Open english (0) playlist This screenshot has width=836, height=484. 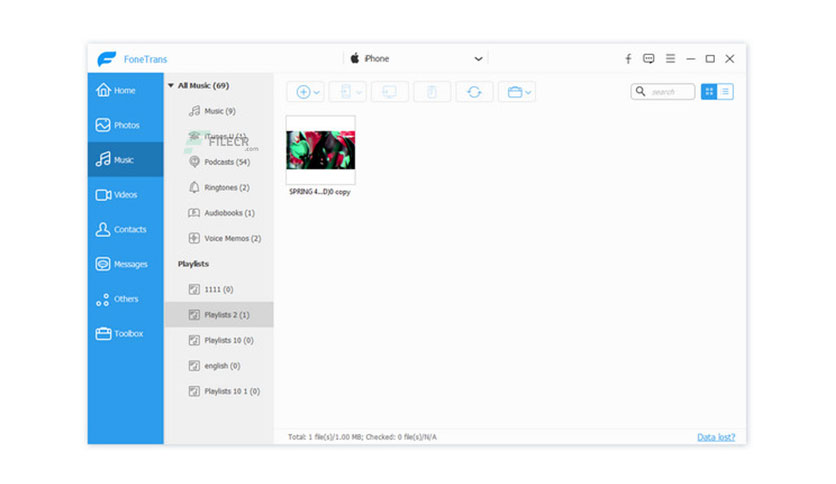coord(219,366)
